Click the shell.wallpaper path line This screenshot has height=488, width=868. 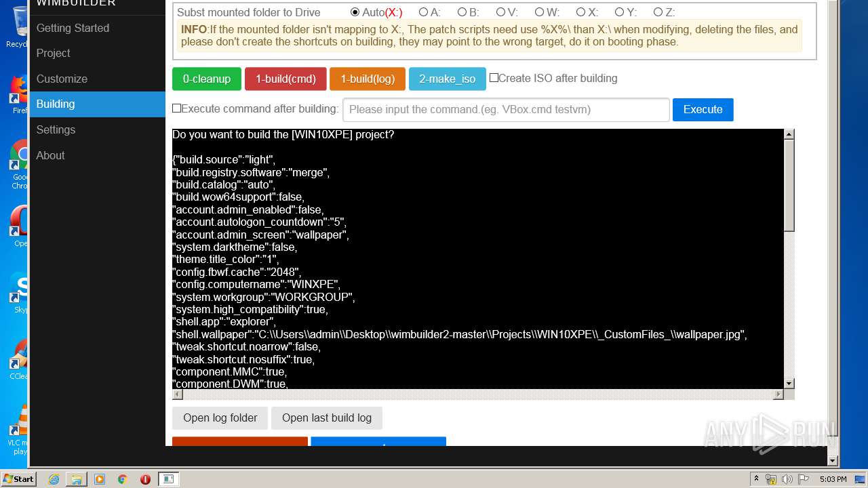tap(460, 335)
